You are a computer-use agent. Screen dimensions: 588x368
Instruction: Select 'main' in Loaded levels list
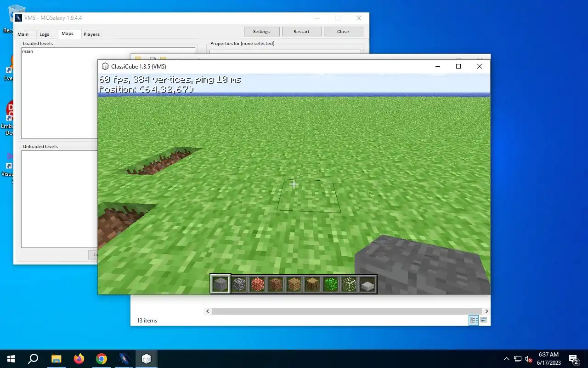tap(28, 52)
